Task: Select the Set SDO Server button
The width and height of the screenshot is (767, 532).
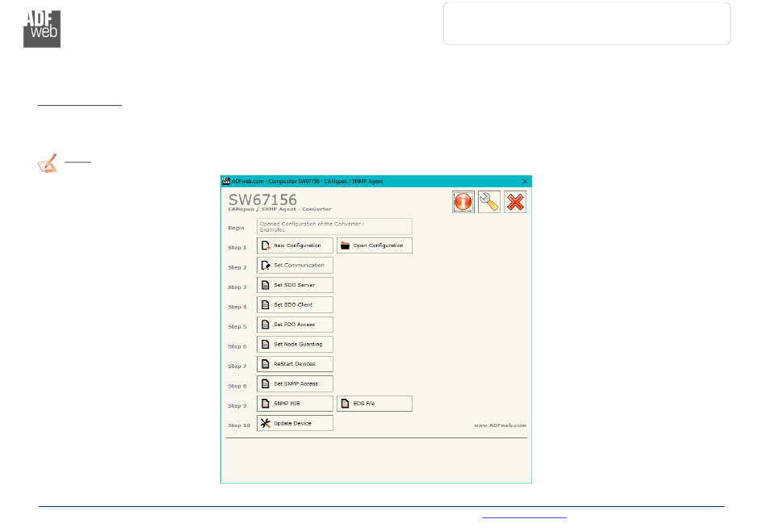Action: point(295,285)
